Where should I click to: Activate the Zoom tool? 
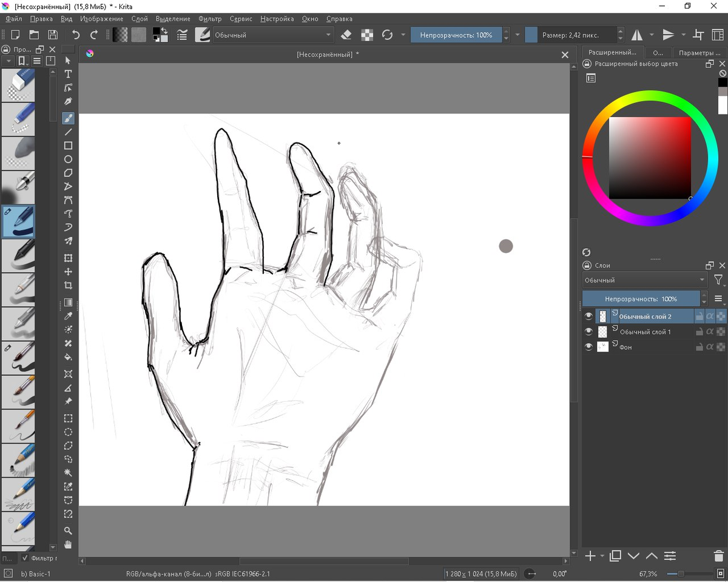click(69, 530)
